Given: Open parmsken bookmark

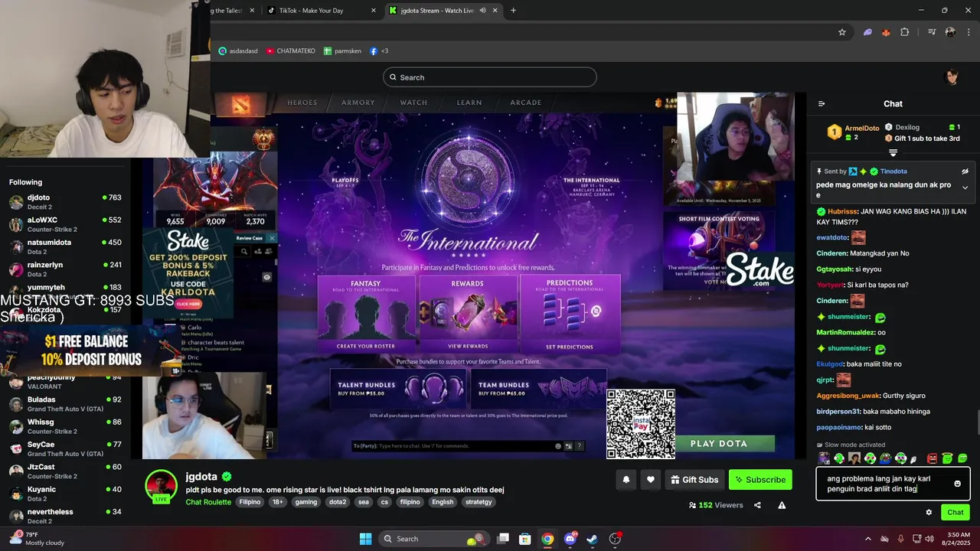Looking at the screenshot, I should pyautogui.click(x=342, y=51).
